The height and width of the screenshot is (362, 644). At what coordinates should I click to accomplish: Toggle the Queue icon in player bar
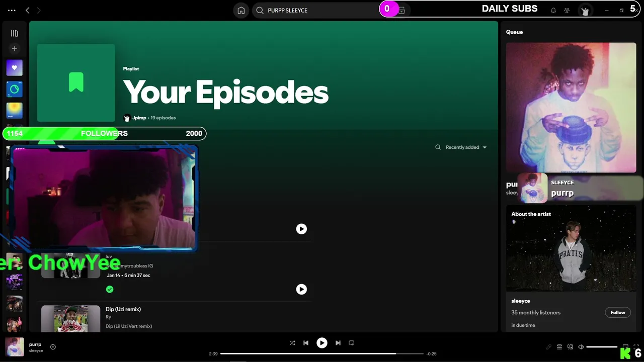tap(559, 347)
